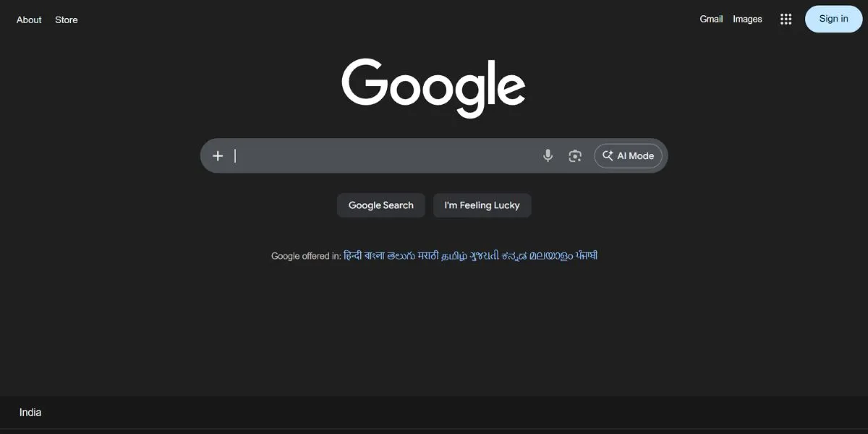This screenshot has height=434, width=868.
Task: Switch to Google Images
Action: tap(747, 19)
